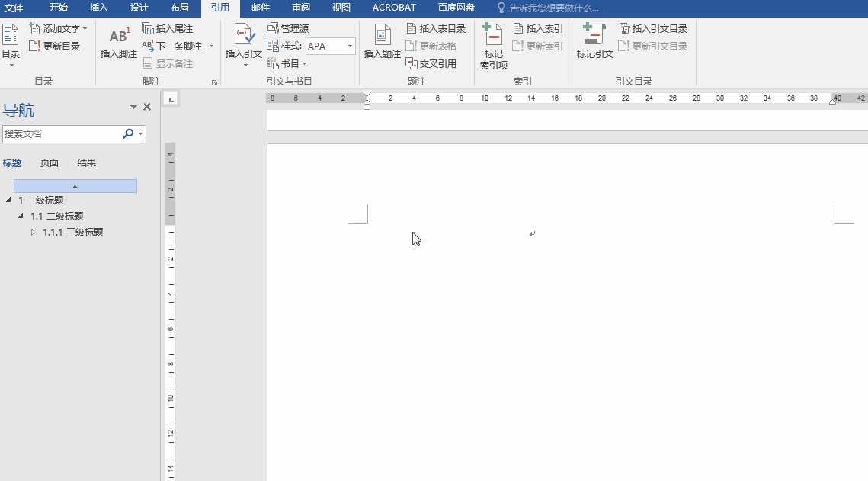Open 下一条脚注 dropdown arrow
Viewport: 868px width, 481px height.
(x=211, y=46)
